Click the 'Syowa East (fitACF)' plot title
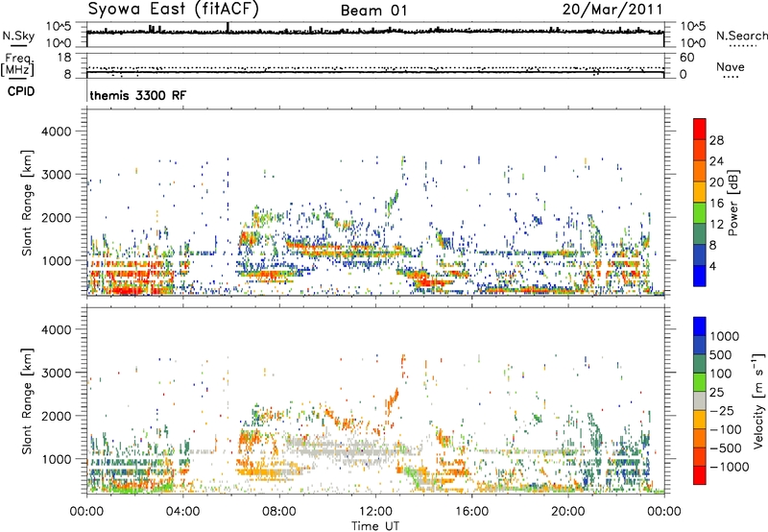 pos(174,10)
